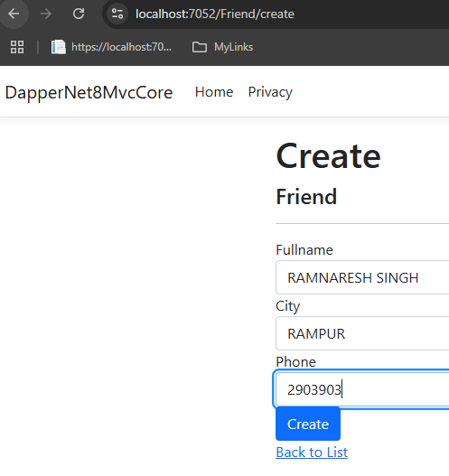This screenshot has width=449, height=476.
Task: Click the browser back arrow
Action: click(x=14, y=14)
